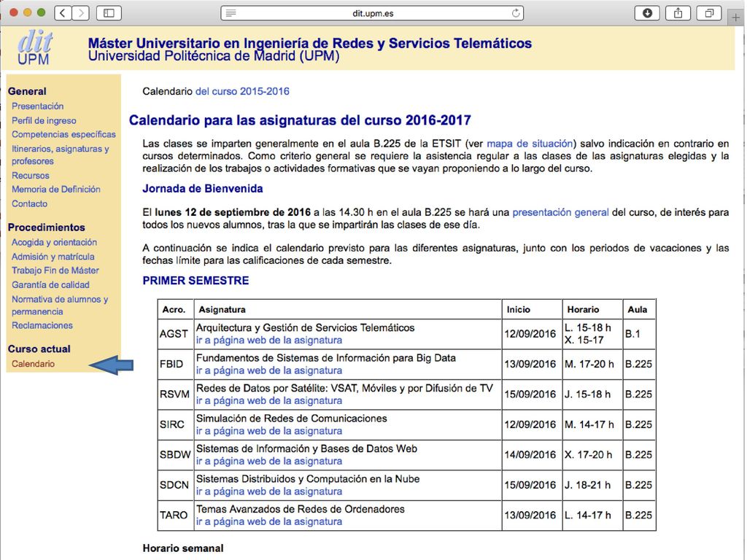Click the Jornada de Bienvenida heading
This screenshot has height=560, width=747.
(x=203, y=189)
